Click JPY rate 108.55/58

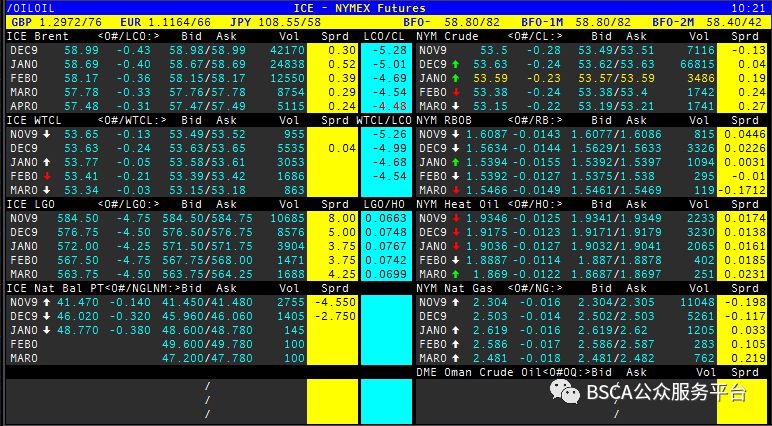(x=290, y=22)
